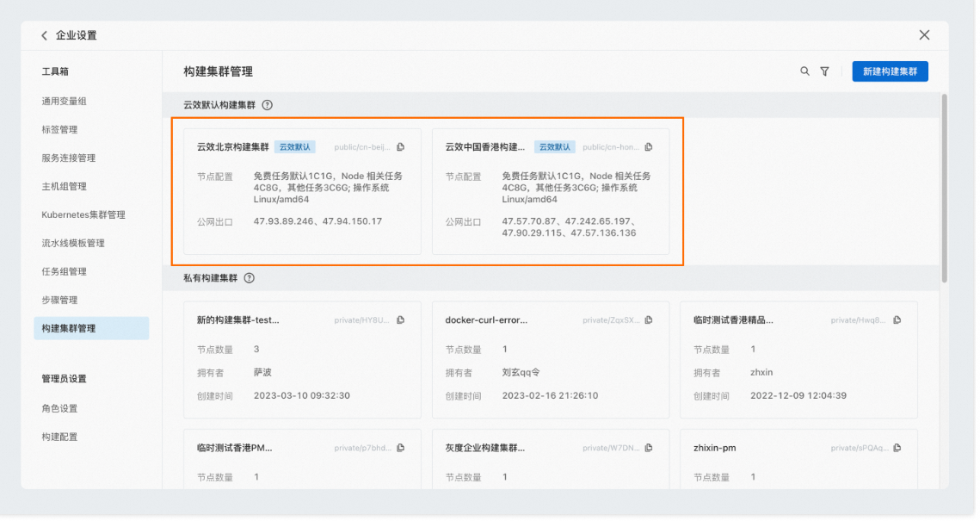Click help icon beside 云效默认构建集群

268,105
